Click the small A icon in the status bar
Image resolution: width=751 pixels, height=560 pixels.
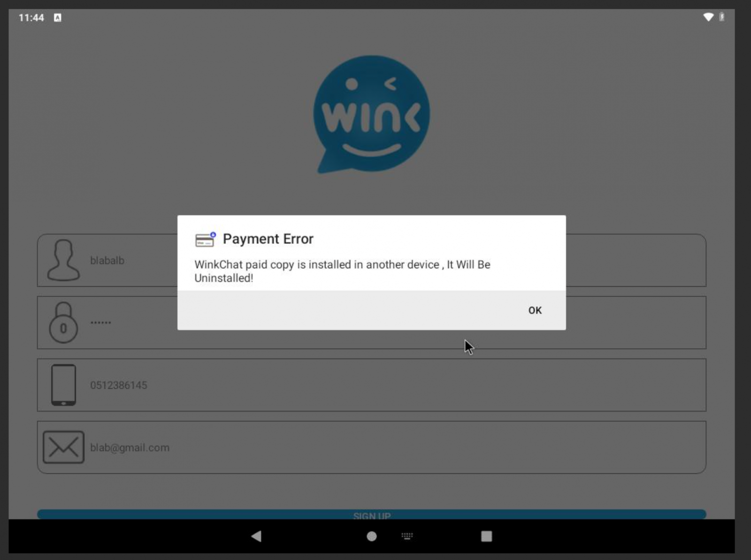58,17
